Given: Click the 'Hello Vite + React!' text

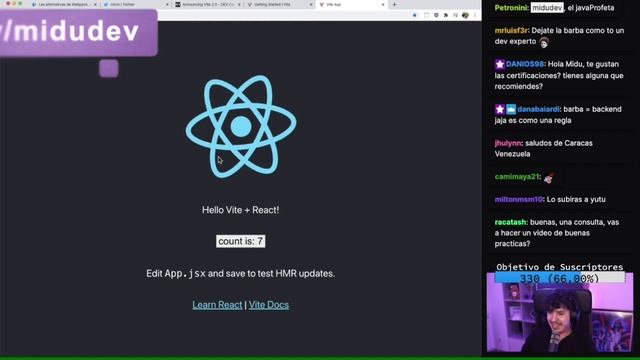Looking at the screenshot, I should [240, 210].
